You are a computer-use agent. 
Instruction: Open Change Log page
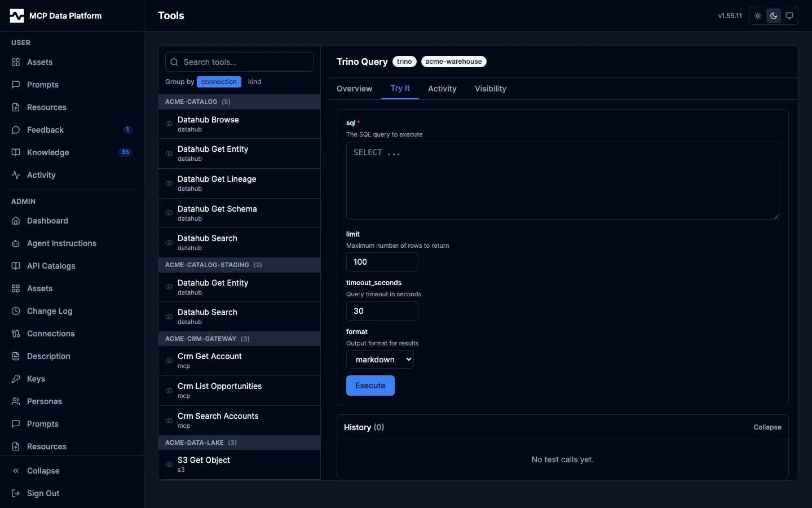(72, 311)
